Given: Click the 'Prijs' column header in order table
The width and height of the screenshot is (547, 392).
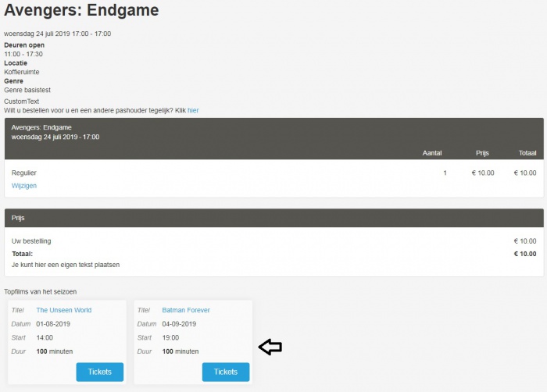Looking at the screenshot, I should coord(482,153).
